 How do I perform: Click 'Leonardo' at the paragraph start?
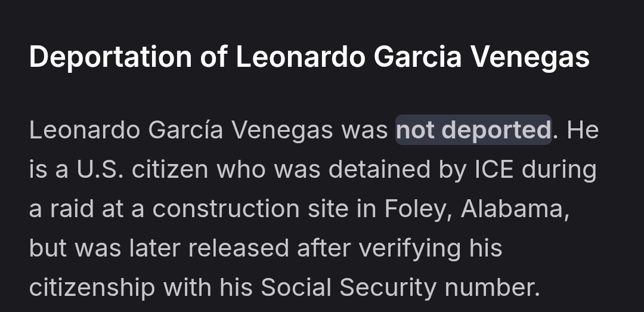tap(85, 130)
